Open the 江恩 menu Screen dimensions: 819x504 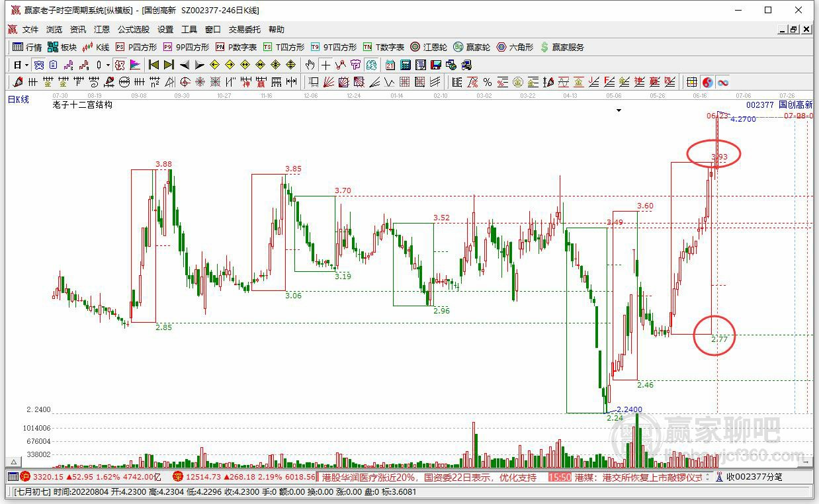102,30
